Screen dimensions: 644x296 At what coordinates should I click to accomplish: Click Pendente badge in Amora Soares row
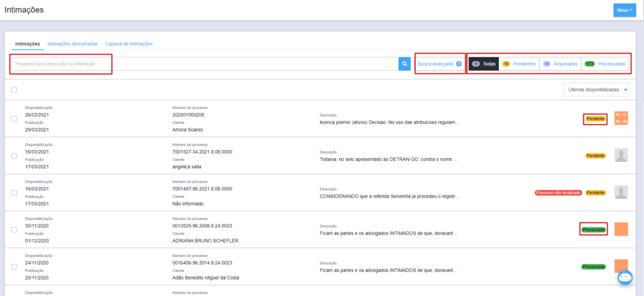595,119
